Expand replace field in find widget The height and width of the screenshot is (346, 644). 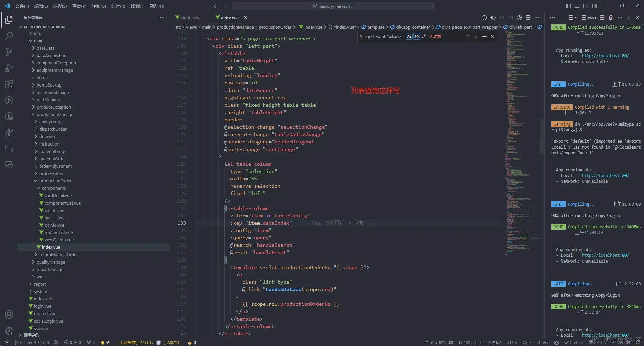(361, 36)
